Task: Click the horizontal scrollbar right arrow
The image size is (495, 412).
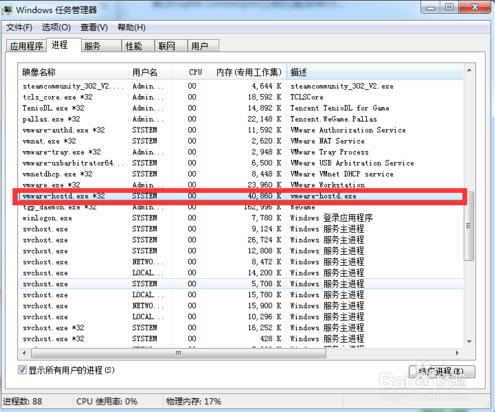Action: tap(457, 353)
